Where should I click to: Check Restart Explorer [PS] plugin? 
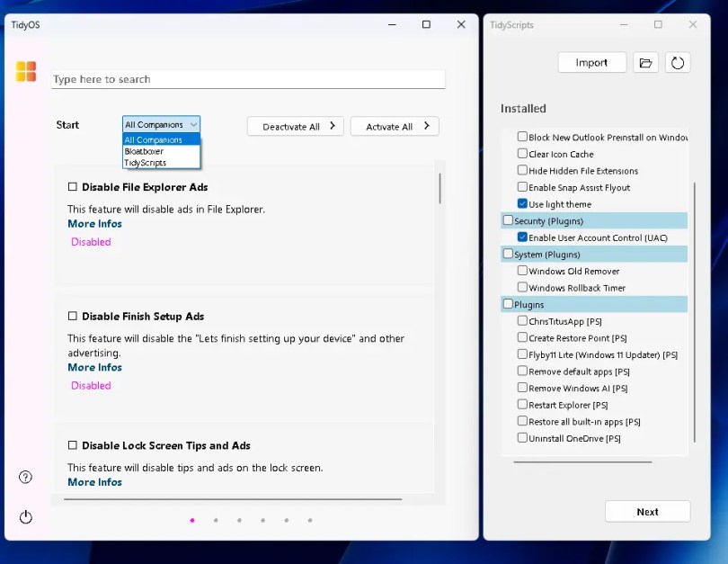522,404
